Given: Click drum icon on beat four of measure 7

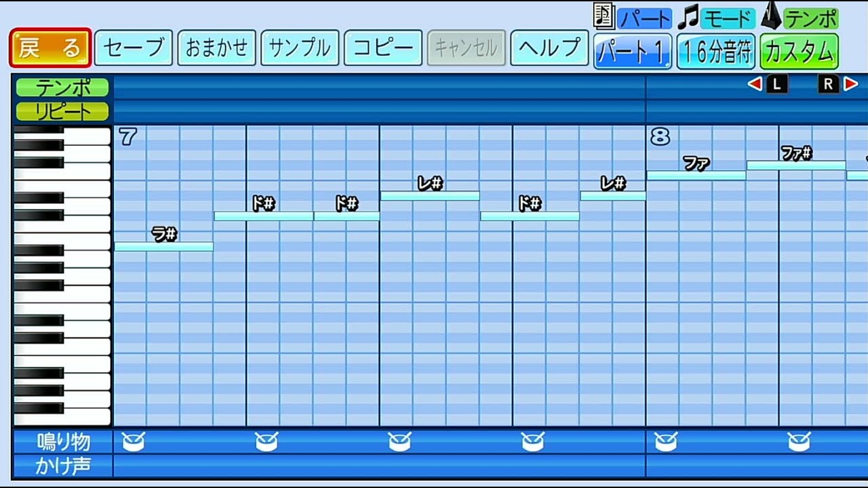Looking at the screenshot, I should click(x=532, y=442).
